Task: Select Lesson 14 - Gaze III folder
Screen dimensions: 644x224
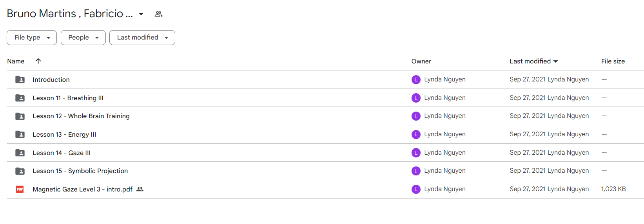Action: [x=325, y=153]
